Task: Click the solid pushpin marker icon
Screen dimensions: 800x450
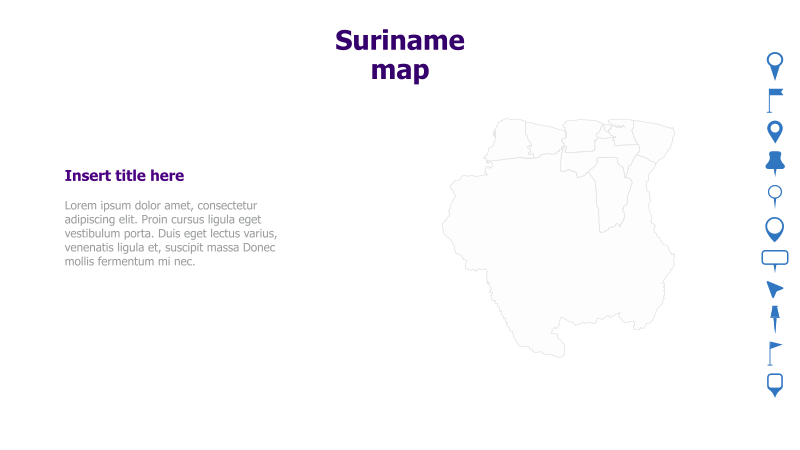Action: [774, 163]
